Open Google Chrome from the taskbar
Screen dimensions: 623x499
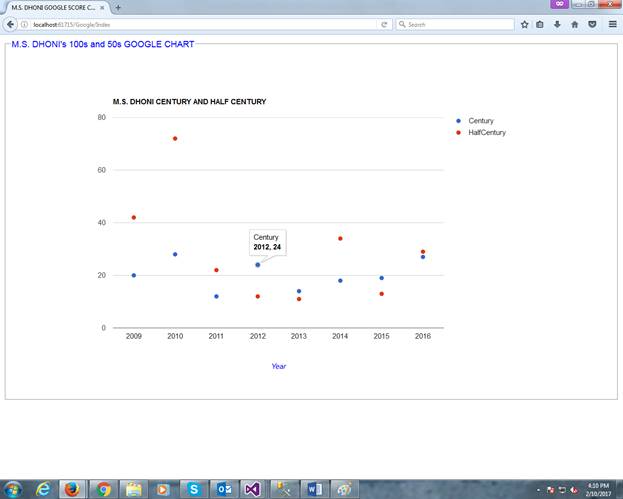[103, 489]
